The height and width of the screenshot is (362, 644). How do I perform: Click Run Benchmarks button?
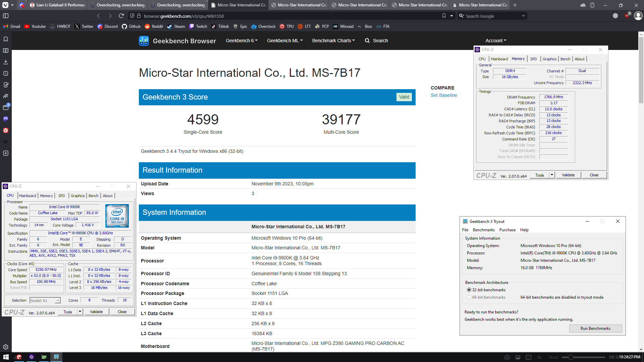tap(595, 328)
